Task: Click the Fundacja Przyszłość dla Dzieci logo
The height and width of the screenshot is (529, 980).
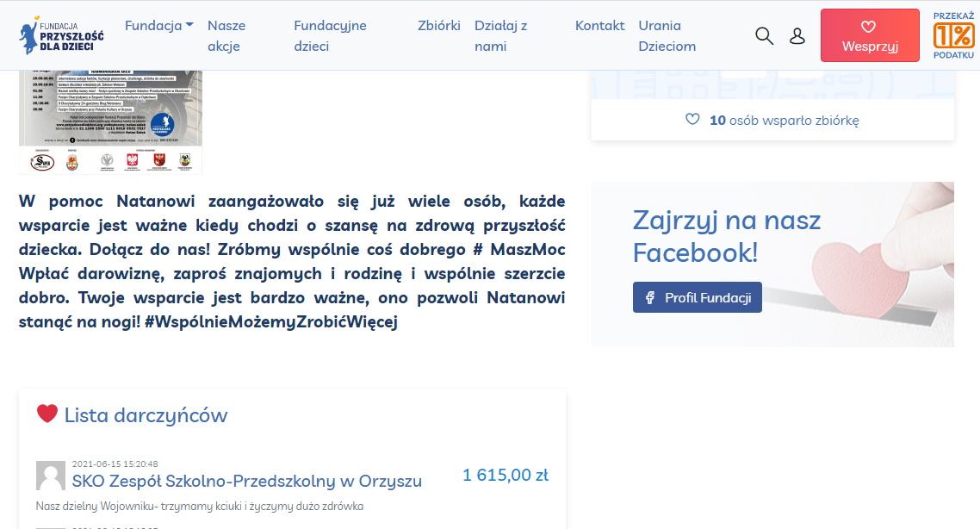Action: click(61, 35)
